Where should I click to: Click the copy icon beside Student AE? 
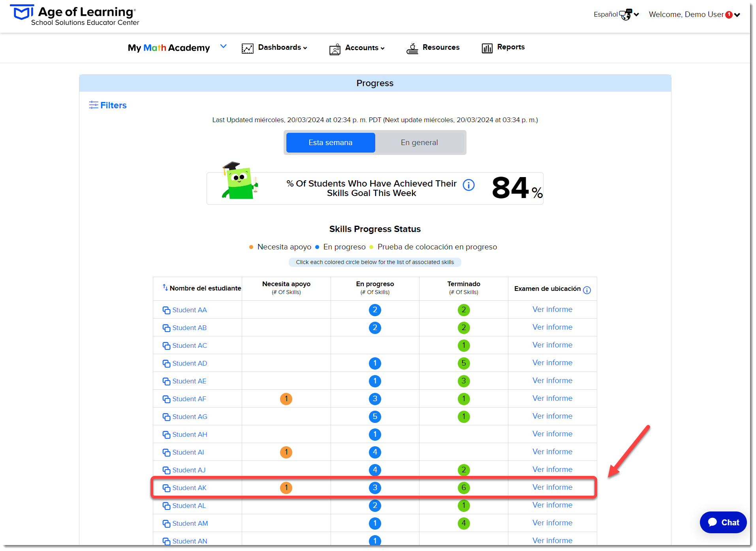pyautogui.click(x=166, y=381)
